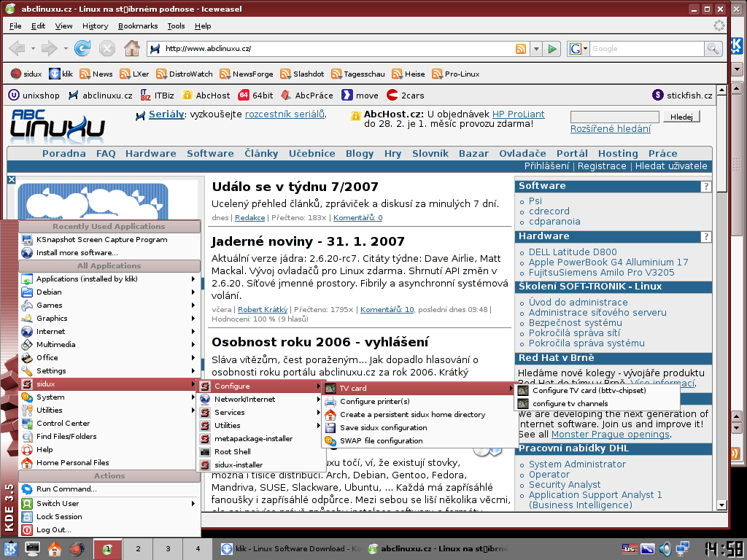Open configure tv channels entry
The width and height of the screenshot is (747, 560).
[x=598, y=404]
